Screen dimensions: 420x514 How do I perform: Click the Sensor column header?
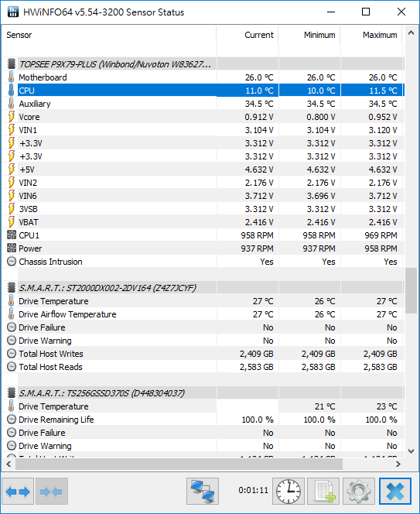pyautogui.click(x=109, y=35)
